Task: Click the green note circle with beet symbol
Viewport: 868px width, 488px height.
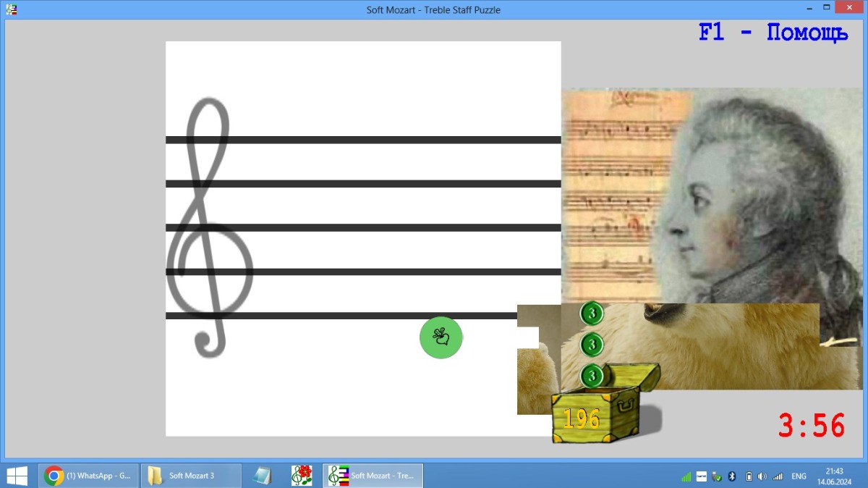Action: pos(441,337)
